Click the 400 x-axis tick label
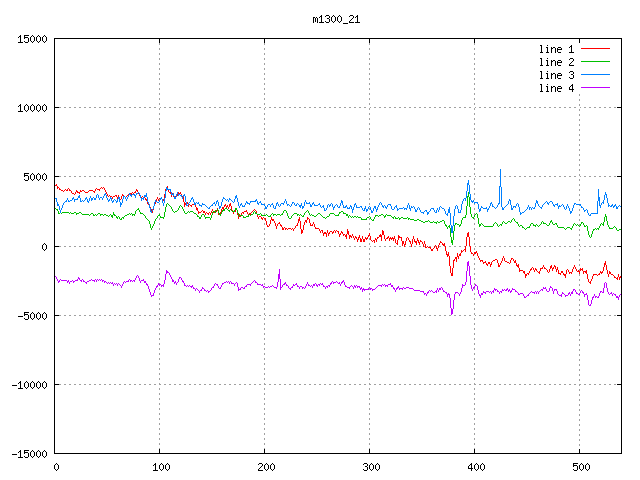Viewport: 640px width, 480px height. tap(475, 467)
